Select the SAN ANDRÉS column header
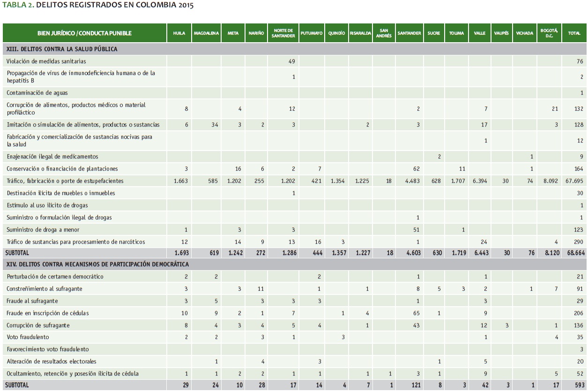This screenshot has width=588, height=392. (x=384, y=33)
